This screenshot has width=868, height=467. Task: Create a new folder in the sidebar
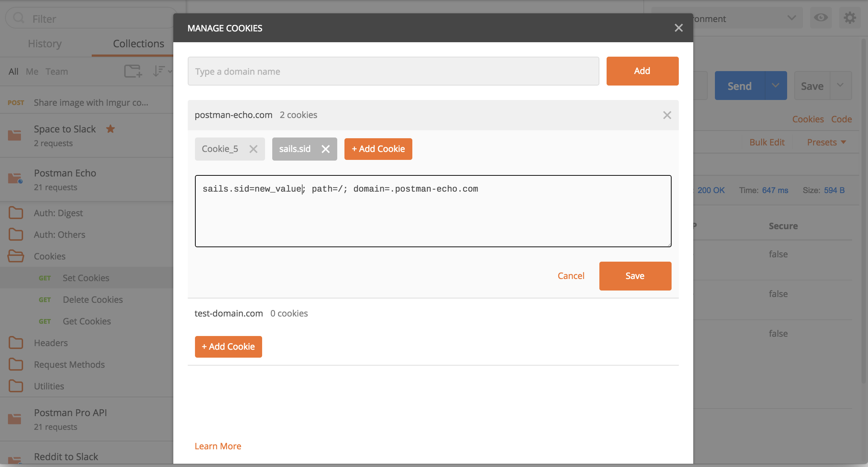133,71
